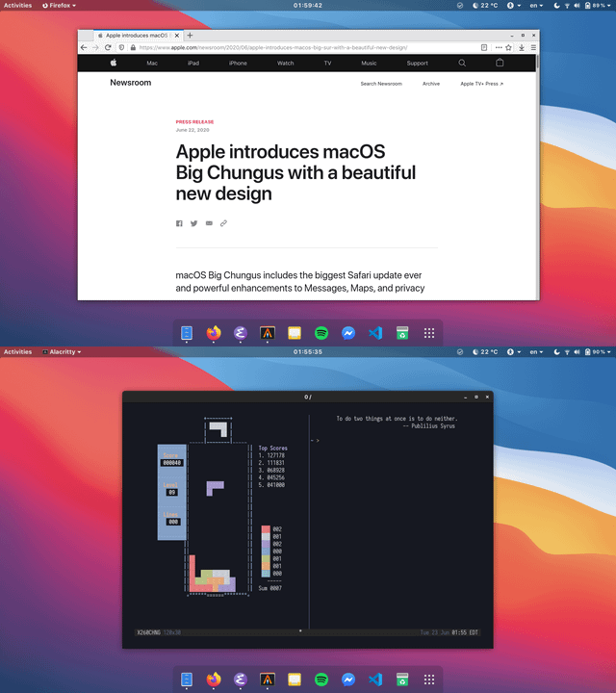Open Watch in the Apple nav bar
This screenshot has width=616, height=693.
click(x=286, y=64)
